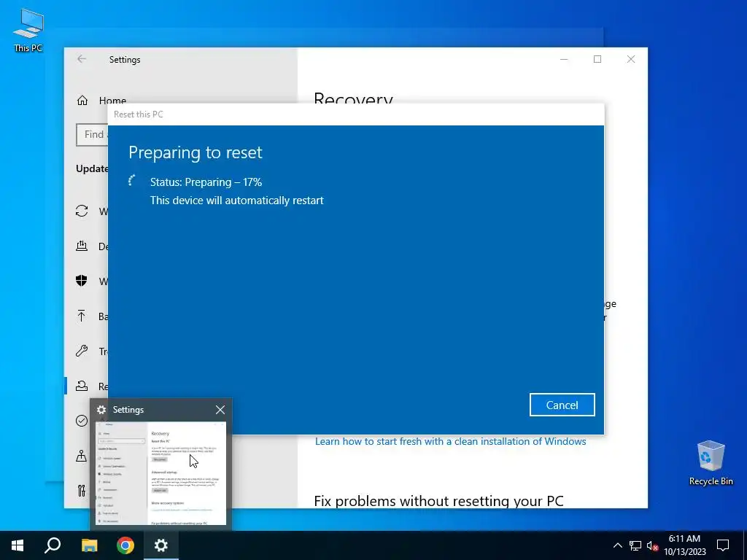Open taskbar Search
747x560 pixels.
point(53,545)
